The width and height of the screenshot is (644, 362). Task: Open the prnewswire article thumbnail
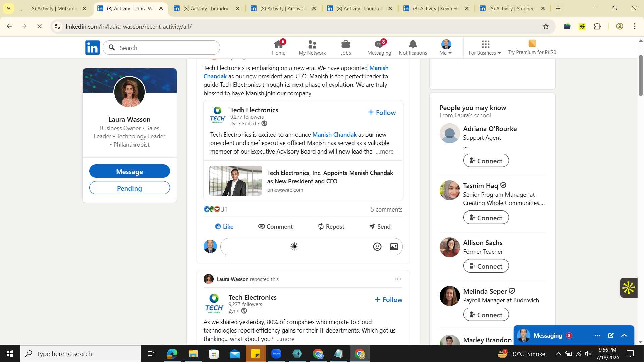(235, 181)
